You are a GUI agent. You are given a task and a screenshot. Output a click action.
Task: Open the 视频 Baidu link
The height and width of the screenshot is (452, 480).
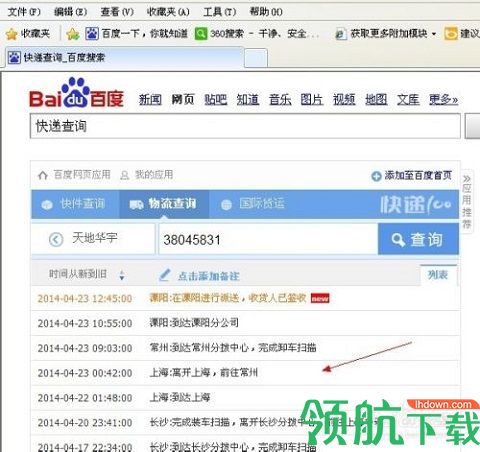(344, 100)
